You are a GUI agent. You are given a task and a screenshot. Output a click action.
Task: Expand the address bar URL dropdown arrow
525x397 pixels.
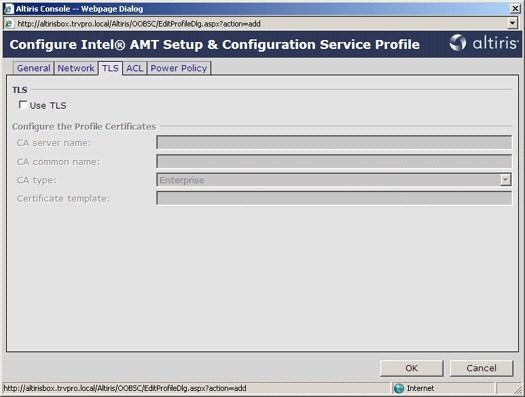[512, 23]
